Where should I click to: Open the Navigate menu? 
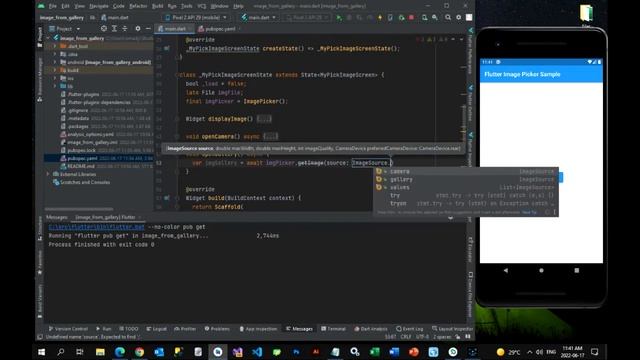point(99,6)
